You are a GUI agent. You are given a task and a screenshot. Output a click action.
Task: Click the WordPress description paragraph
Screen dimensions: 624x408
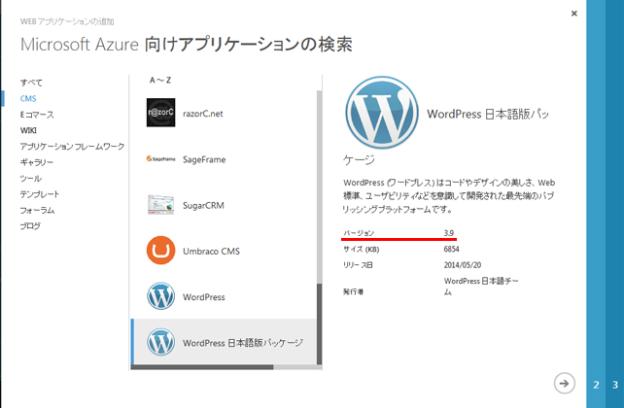[449, 195]
